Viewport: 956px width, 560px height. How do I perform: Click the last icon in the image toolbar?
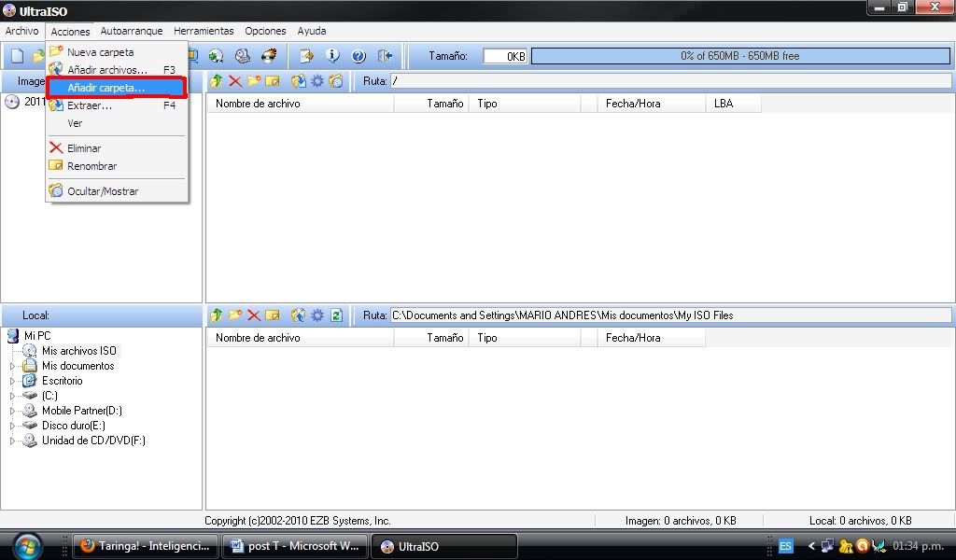[336, 81]
